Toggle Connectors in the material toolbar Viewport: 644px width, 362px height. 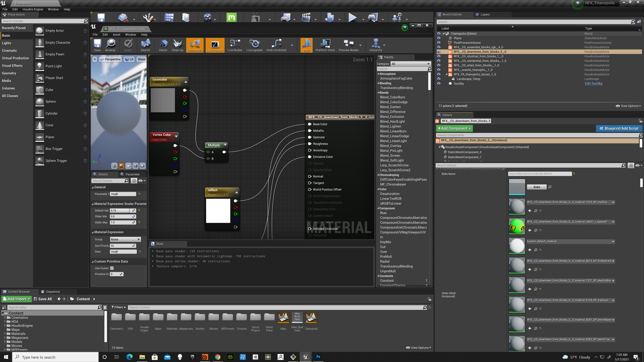tap(195, 45)
